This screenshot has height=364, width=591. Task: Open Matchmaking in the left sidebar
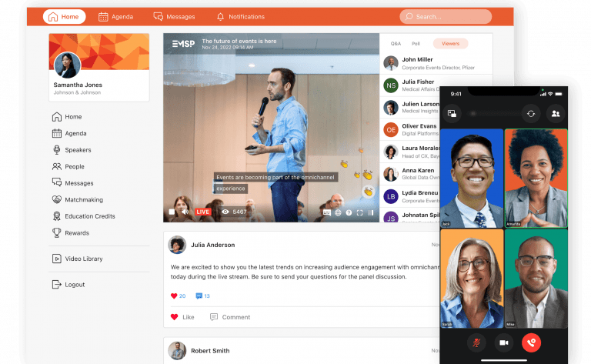(83, 199)
